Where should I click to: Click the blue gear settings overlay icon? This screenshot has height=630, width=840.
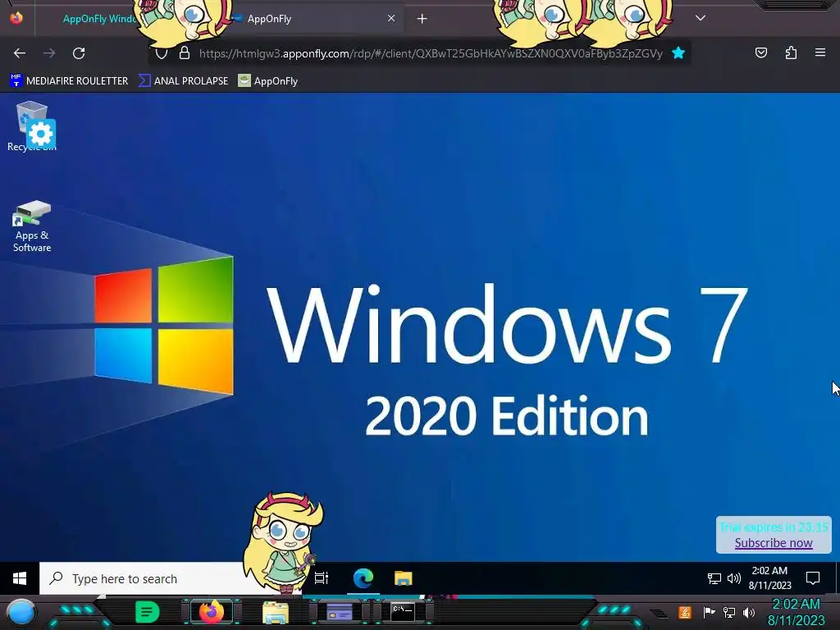41,134
